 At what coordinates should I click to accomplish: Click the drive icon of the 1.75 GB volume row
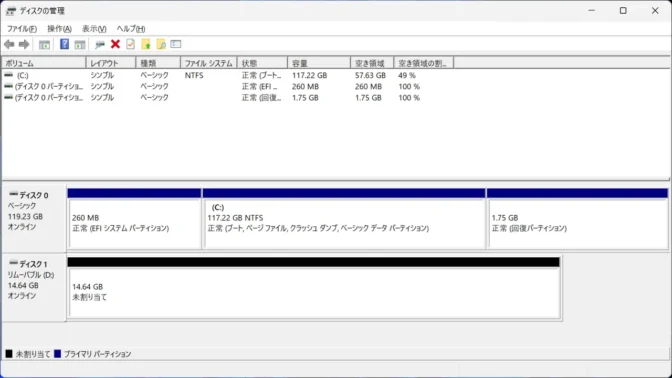point(9,97)
